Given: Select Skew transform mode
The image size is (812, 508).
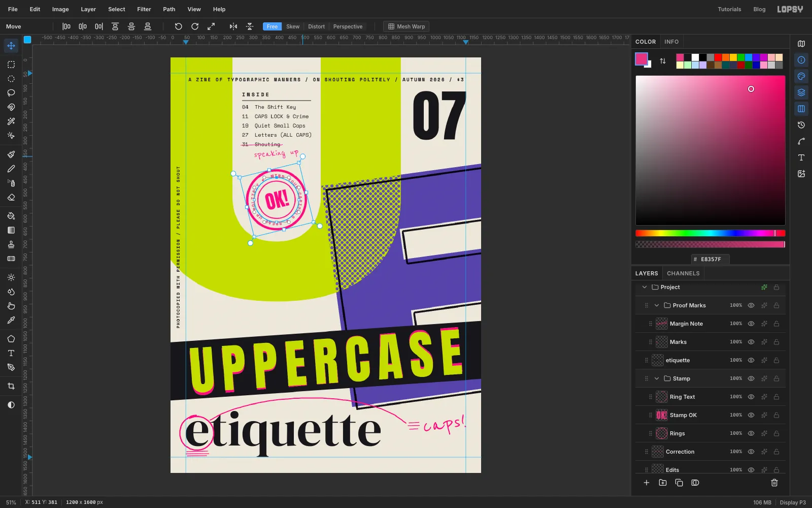Looking at the screenshot, I should click(x=293, y=26).
